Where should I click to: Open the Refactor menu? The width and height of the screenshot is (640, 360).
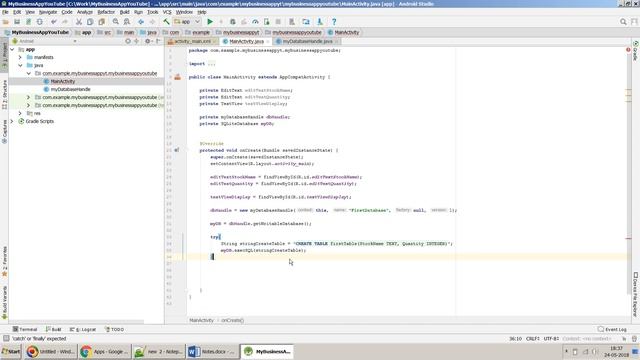[106, 12]
